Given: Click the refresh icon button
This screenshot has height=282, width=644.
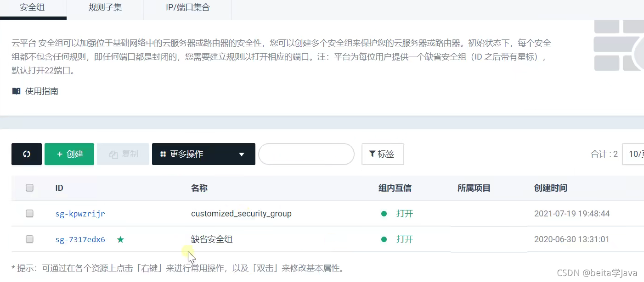Looking at the screenshot, I should (27, 154).
